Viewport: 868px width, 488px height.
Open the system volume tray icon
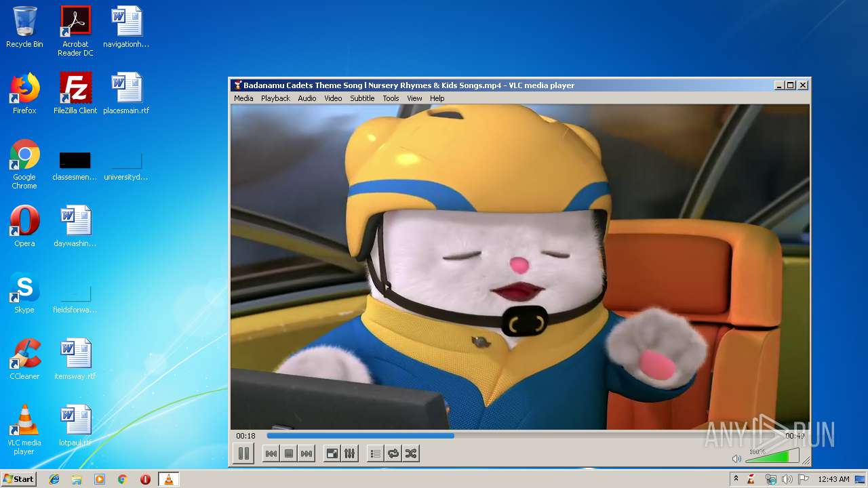coord(787,479)
